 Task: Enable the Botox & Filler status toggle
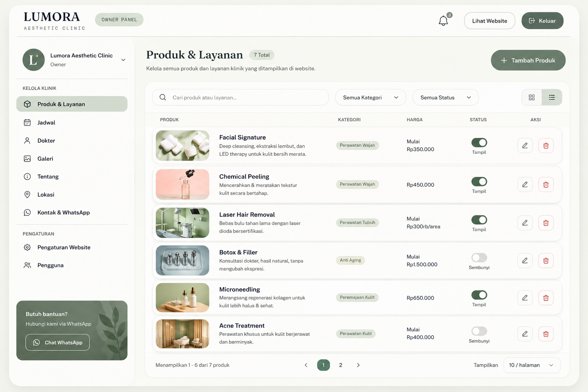(x=479, y=258)
